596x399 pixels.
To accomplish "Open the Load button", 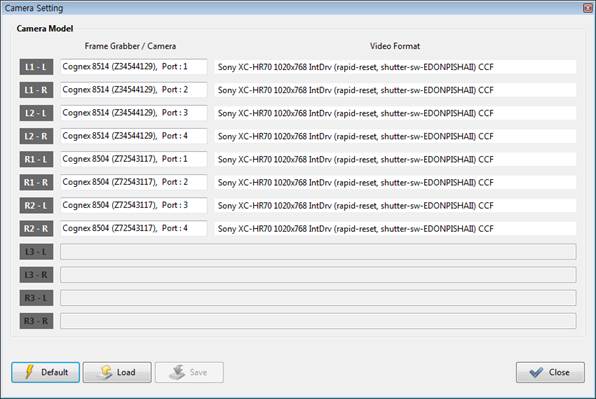I will click(117, 372).
